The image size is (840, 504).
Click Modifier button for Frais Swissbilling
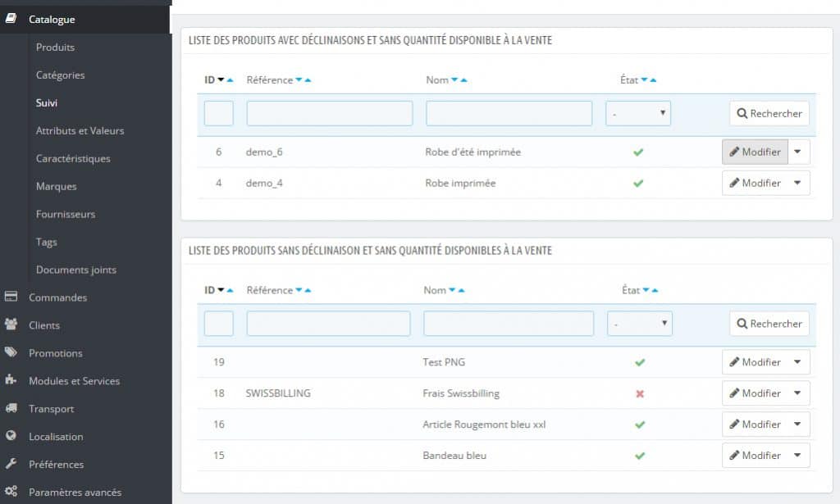click(x=755, y=393)
